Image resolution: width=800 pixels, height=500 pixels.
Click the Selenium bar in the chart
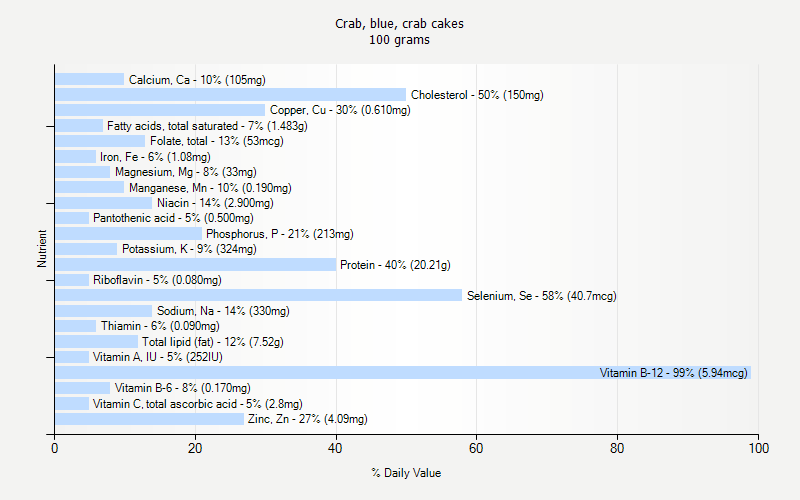point(259,295)
